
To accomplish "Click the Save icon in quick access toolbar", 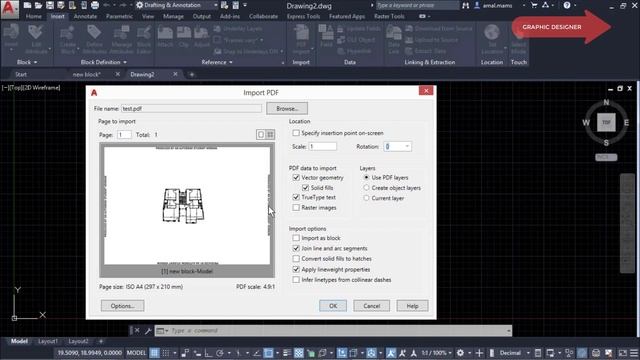I will [50, 5].
